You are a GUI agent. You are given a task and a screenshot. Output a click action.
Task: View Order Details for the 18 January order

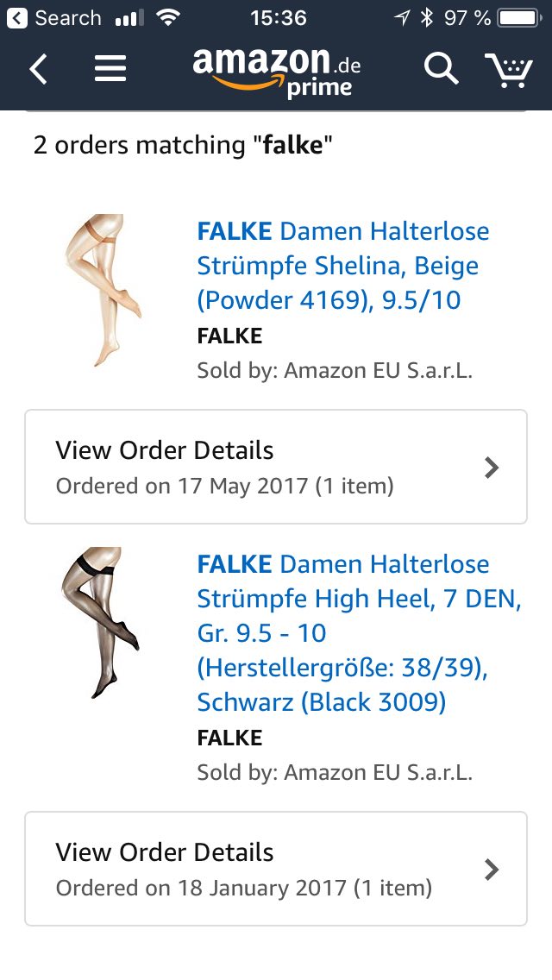[276, 869]
